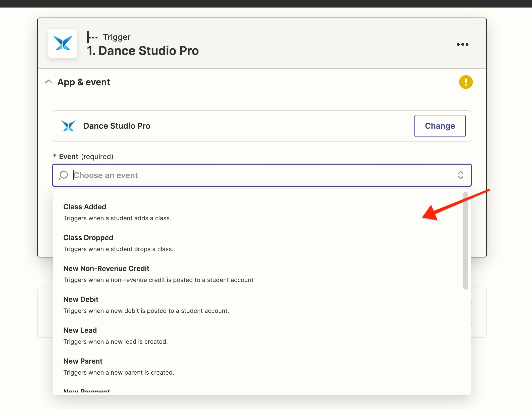The width and height of the screenshot is (532, 409).
Task: Click 'Triggers when a student adds a class.' text
Action: (117, 218)
